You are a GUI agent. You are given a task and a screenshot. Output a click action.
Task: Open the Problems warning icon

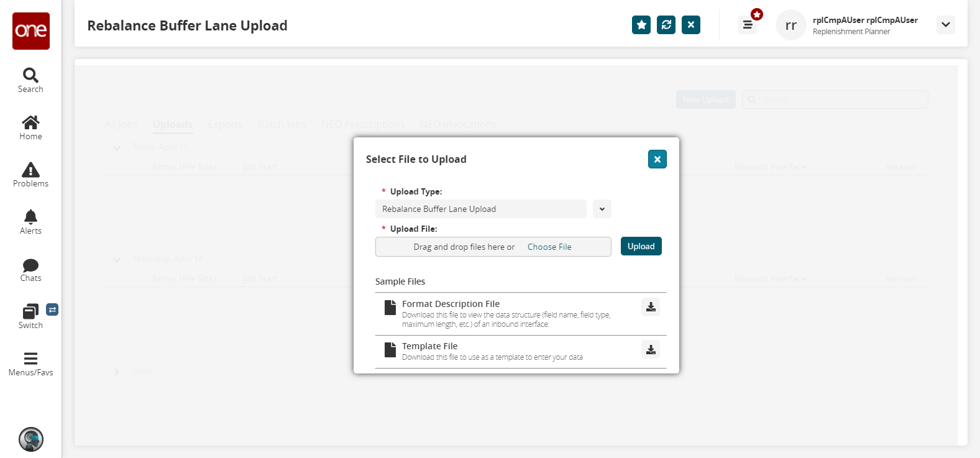point(30,170)
